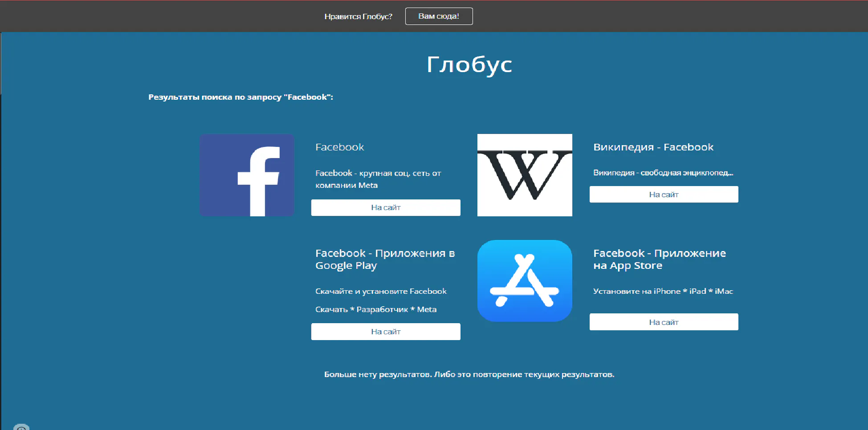Click the "Глобус" site title
The image size is (868, 430).
click(x=469, y=65)
